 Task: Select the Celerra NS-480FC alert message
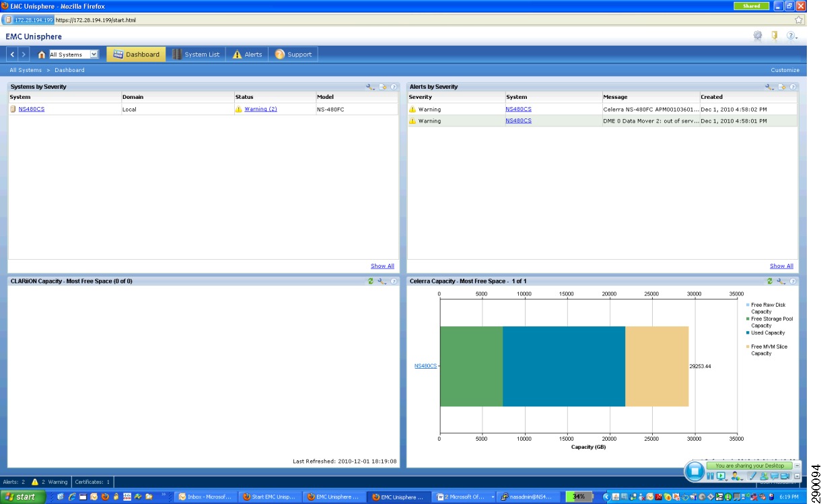[651, 109]
